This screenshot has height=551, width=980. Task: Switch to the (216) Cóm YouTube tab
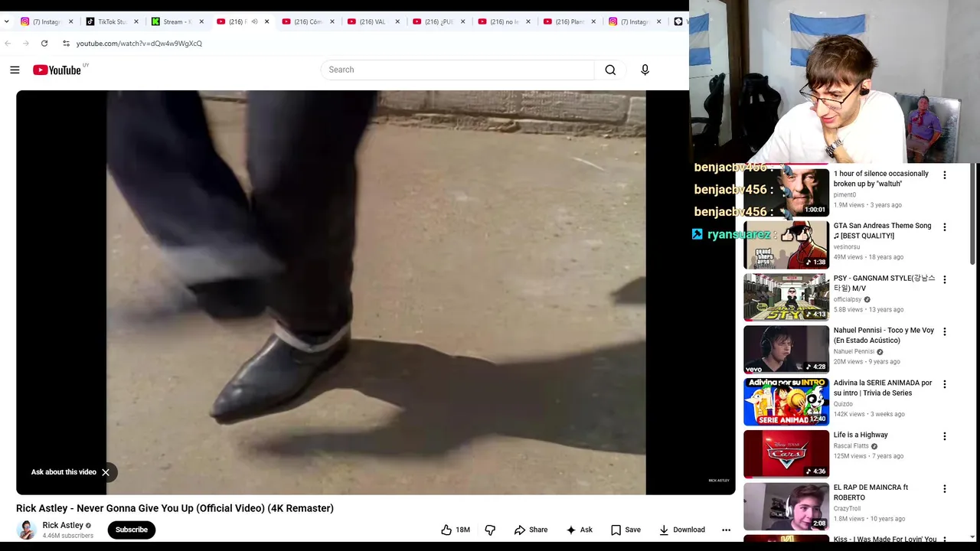tap(306, 21)
